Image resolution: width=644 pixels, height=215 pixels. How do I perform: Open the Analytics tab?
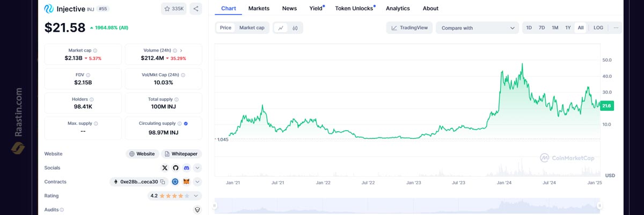pos(398,9)
